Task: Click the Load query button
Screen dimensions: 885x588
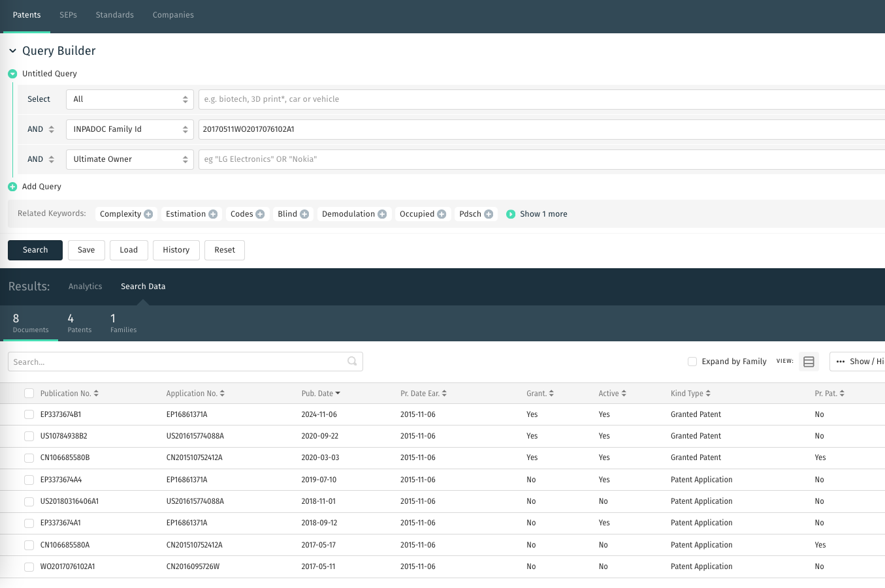Action: pos(129,250)
